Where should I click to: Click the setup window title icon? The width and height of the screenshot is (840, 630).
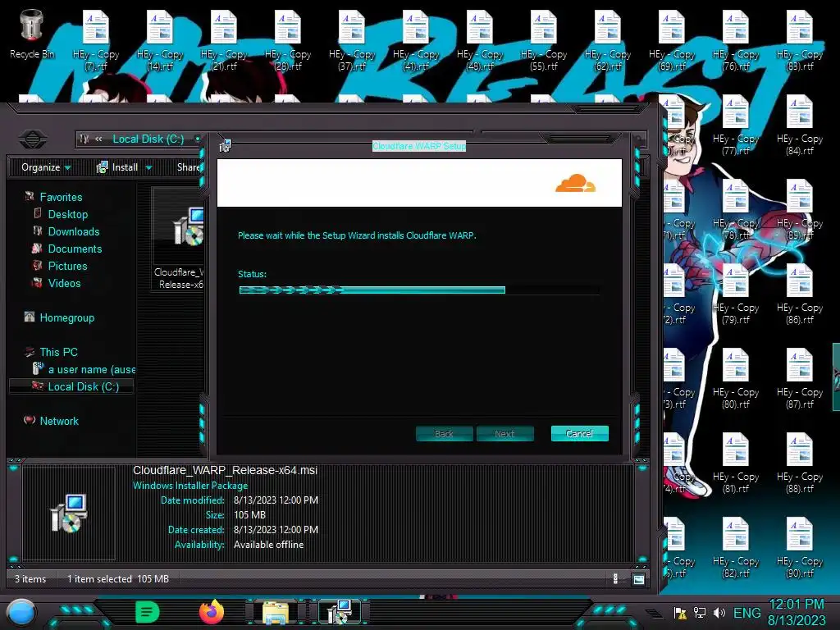click(x=225, y=146)
